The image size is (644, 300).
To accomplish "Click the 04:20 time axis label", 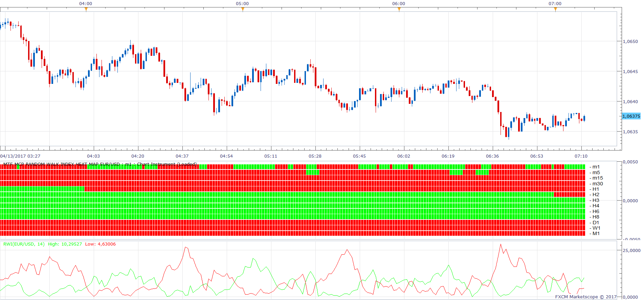I will [x=138, y=156].
